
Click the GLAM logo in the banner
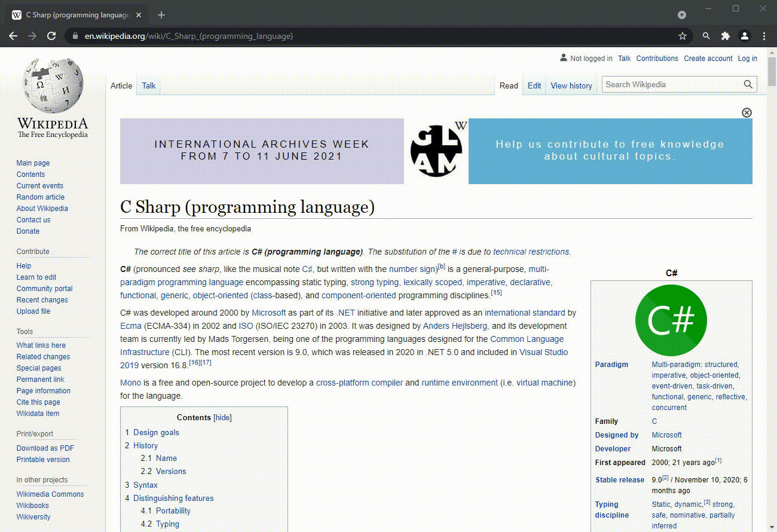tap(436, 151)
